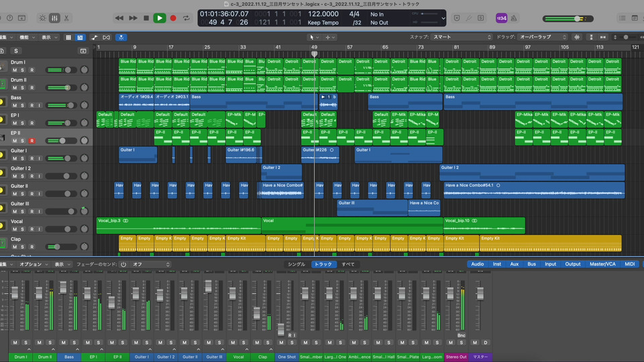This screenshot has width=644, height=362.
Task: Toggle the Cycle loop mode button
Action: click(186, 18)
